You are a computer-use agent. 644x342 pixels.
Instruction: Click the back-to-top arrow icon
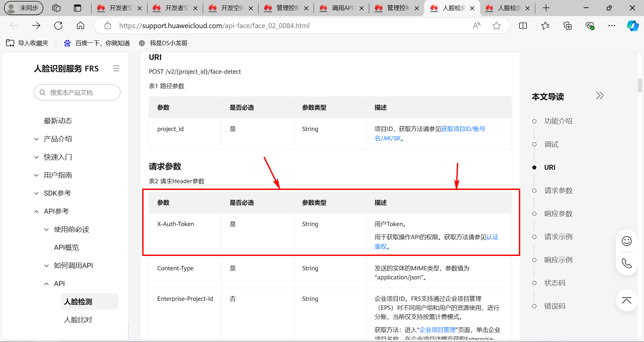pos(627,300)
